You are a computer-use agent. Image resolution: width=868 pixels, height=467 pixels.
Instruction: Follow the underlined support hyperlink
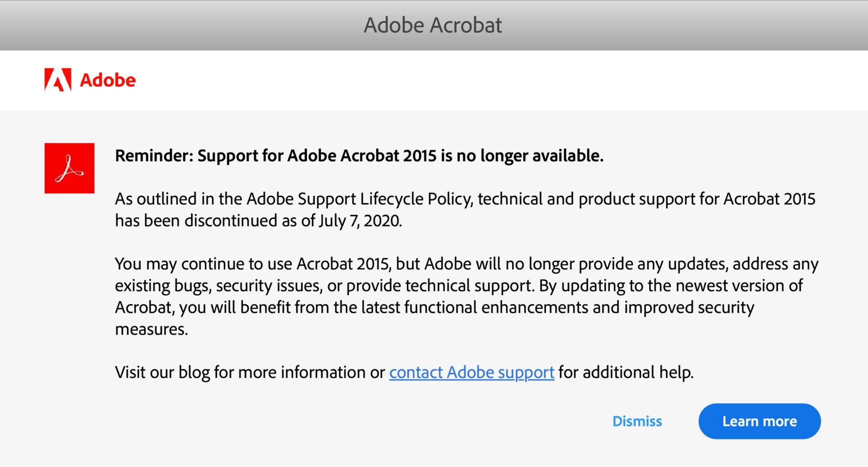pos(472,372)
